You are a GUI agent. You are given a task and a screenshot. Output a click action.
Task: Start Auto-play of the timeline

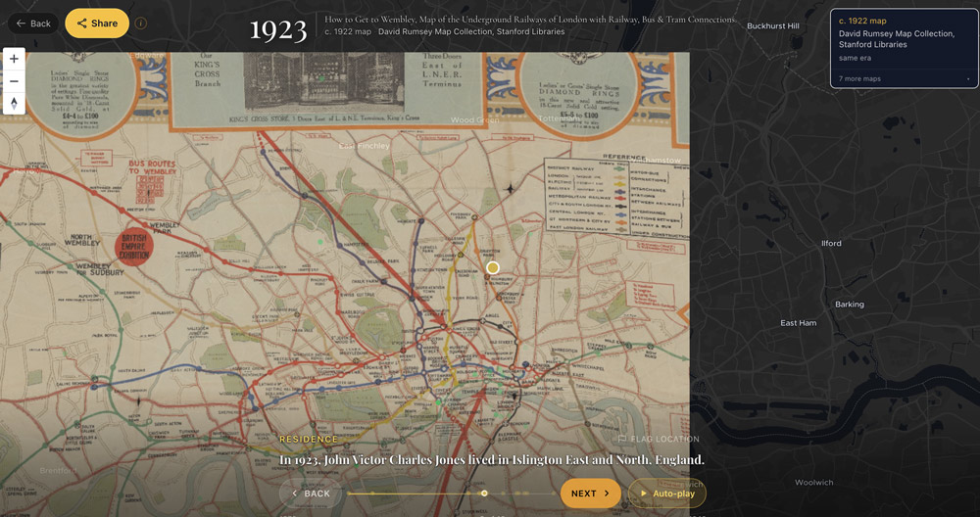click(x=666, y=493)
